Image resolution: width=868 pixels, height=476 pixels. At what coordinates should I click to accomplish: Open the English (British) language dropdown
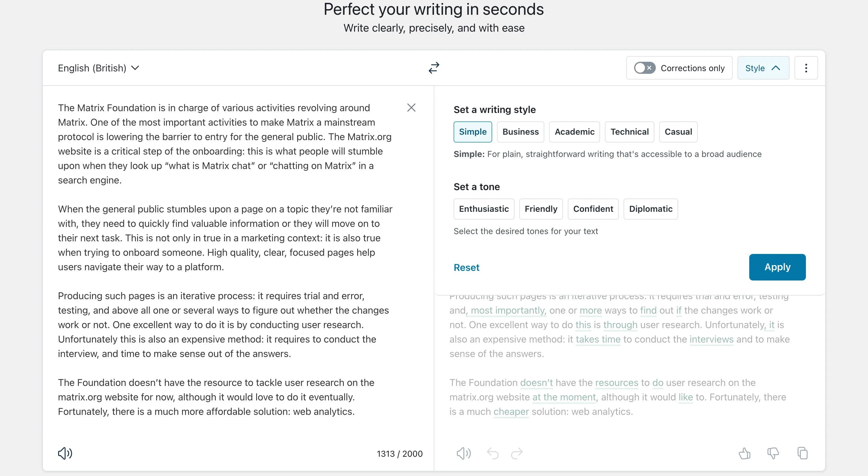(x=98, y=68)
